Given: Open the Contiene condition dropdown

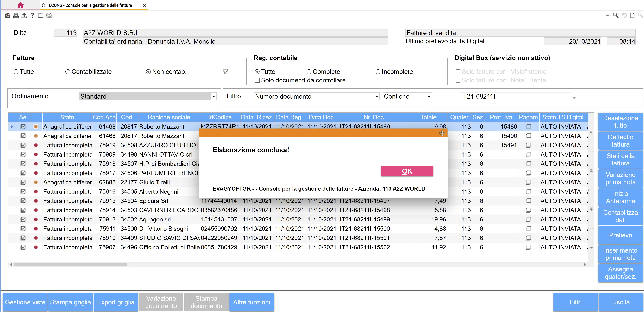Looking at the screenshot, I should click(429, 96).
